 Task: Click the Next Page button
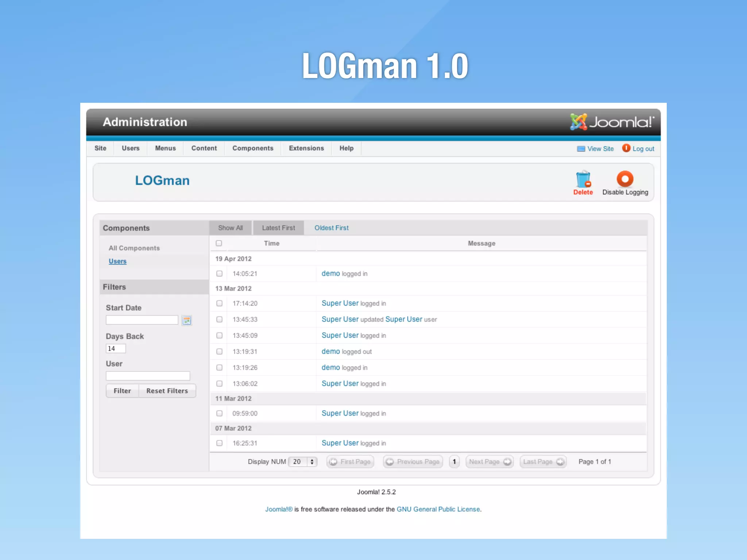pyautogui.click(x=489, y=462)
